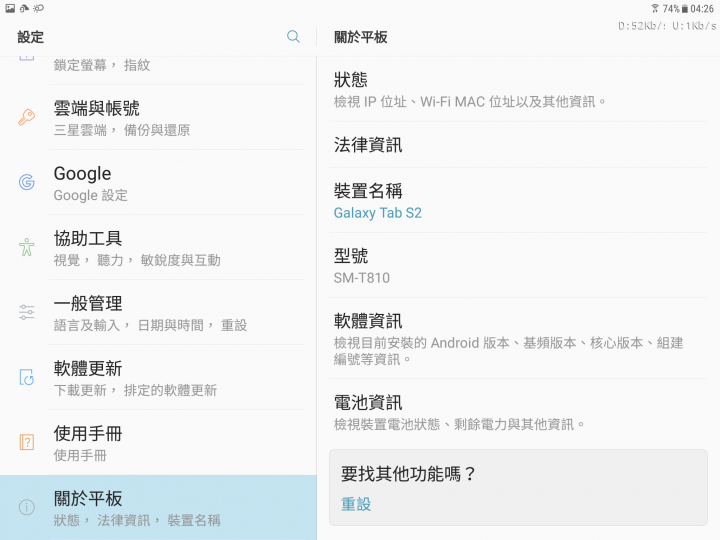Tap the 重設 link
Viewport: 720px width, 540px height.
coord(356,504)
